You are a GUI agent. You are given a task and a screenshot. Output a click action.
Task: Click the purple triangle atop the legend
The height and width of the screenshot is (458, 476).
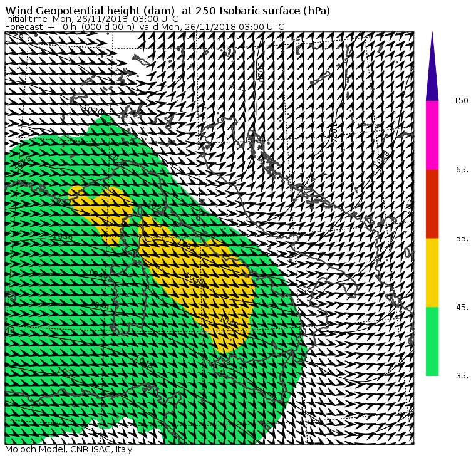point(432,66)
